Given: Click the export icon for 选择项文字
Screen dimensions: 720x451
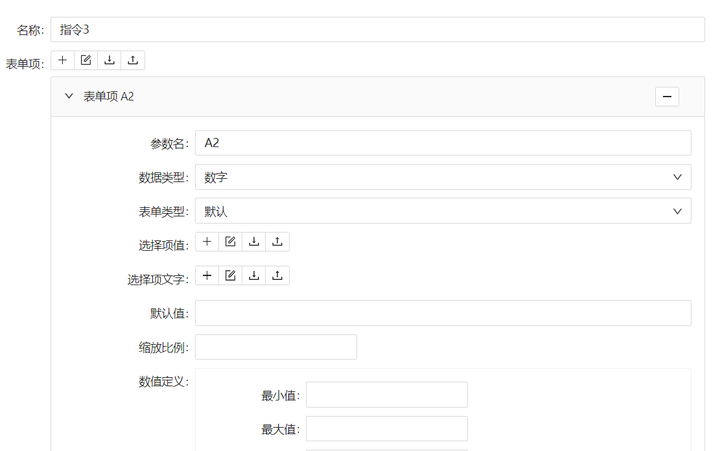Looking at the screenshot, I should [x=277, y=276].
